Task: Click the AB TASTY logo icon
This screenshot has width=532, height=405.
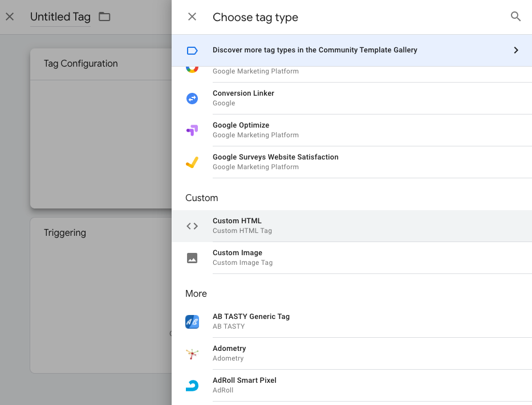Action: pyautogui.click(x=192, y=322)
